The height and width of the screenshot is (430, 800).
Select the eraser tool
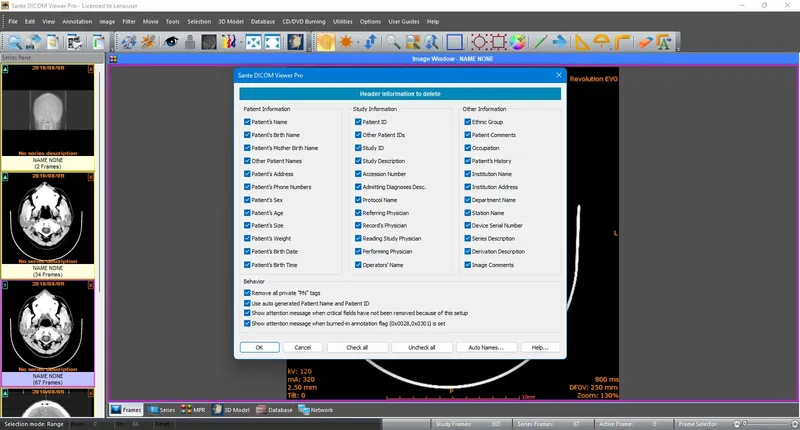click(645, 42)
